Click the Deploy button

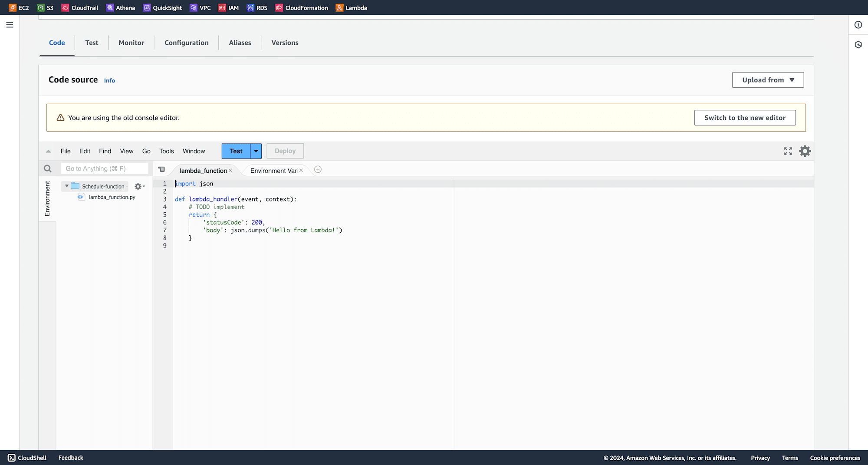285,151
